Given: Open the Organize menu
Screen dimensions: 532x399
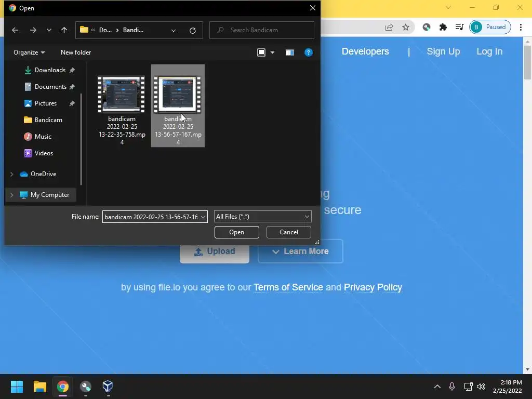Looking at the screenshot, I should coord(29,52).
